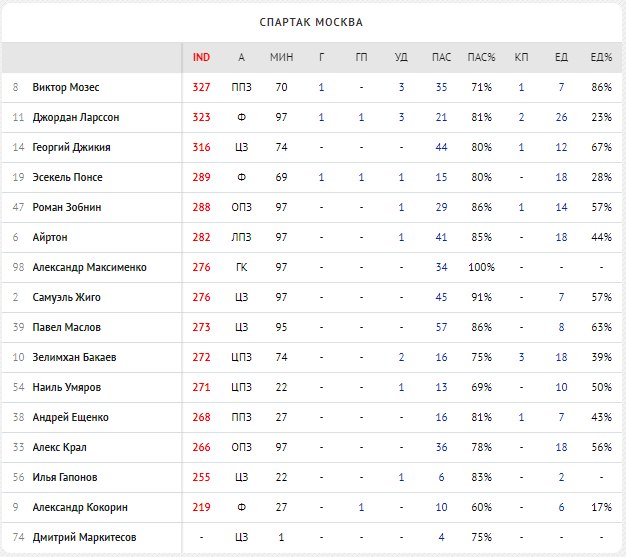
Task: Sort by the А position column header
Action: [241, 57]
